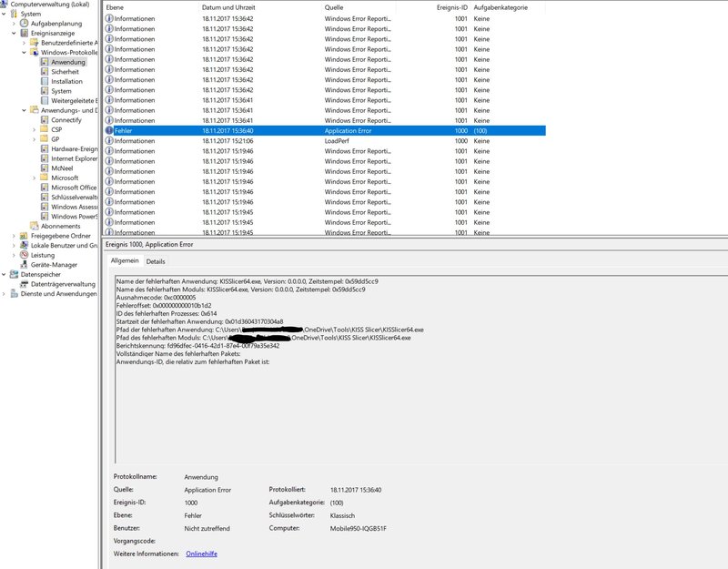Click the Microsoft folder icon
Viewport: 728px width, 569px height.
pyautogui.click(x=45, y=178)
